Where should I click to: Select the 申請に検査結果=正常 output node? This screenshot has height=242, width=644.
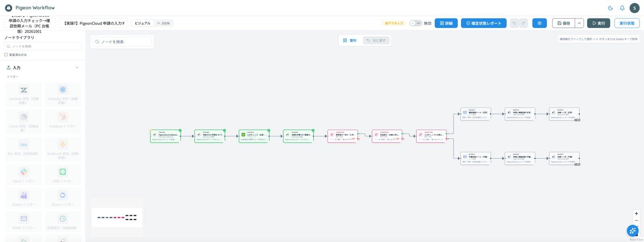coord(520,114)
